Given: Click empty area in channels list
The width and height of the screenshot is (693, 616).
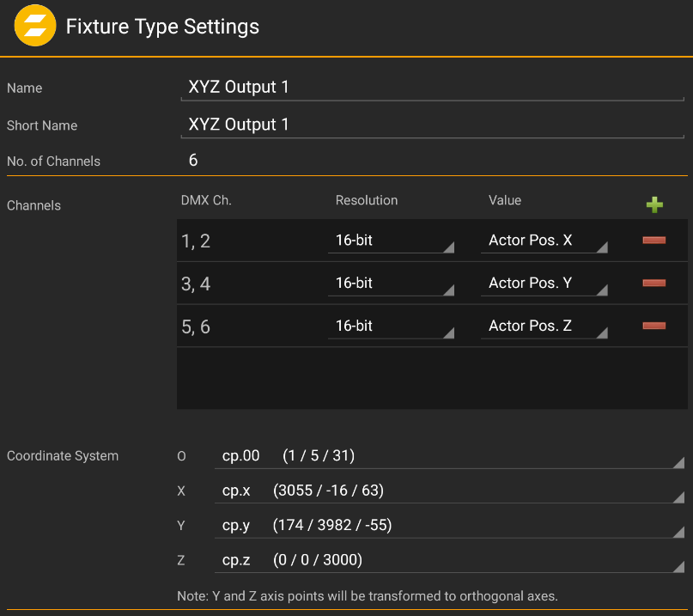Looking at the screenshot, I should pyautogui.click(x=429, y=378).
